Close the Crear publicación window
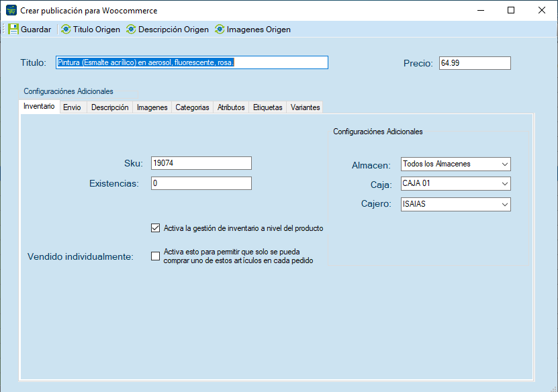The height and width of the screenshot is (392, 558). (x=542, y=10)
